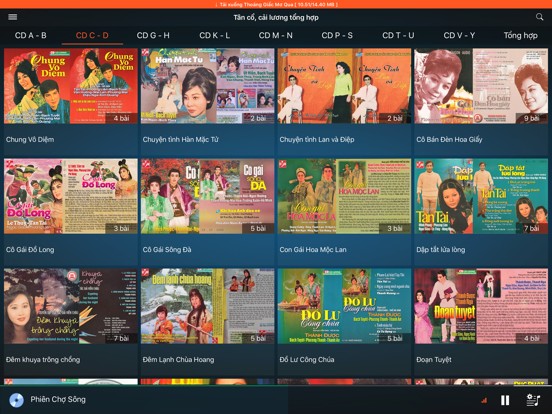This screenshot has height=414, width=552.
Task: Click the title Đoạn Tuyệt
Action: pyautogui.click(x=434, y=359)
